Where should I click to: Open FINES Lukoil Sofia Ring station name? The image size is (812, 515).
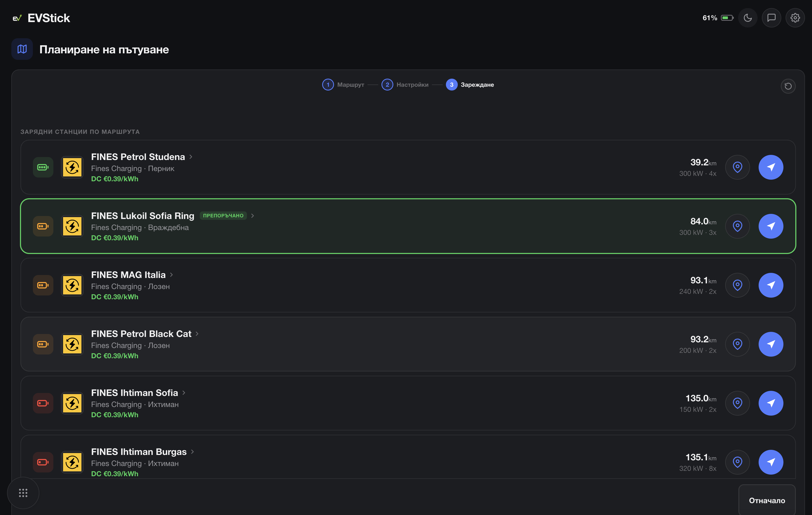(x=143, y=216)
